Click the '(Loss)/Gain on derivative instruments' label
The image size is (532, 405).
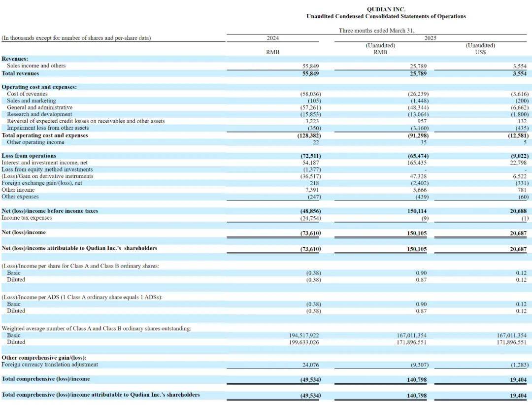[47, 176]
